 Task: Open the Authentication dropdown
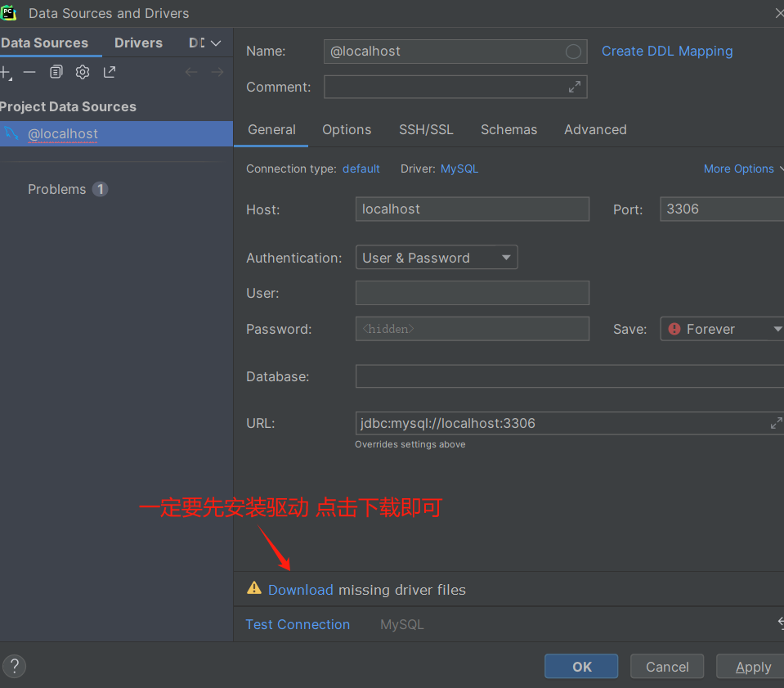[437, 257]
